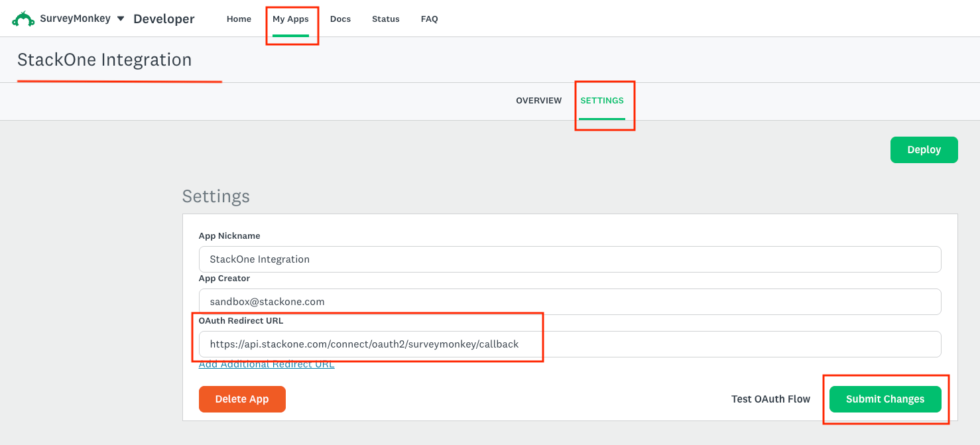Select the Settings tab

tap(602, 101)
